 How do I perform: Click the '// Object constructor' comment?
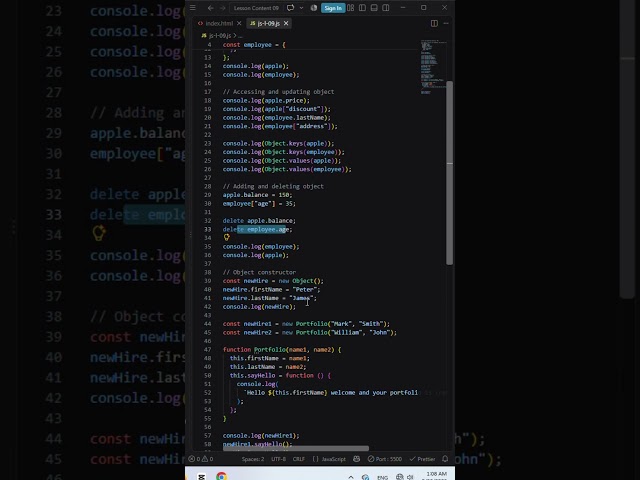click(259, 272)
